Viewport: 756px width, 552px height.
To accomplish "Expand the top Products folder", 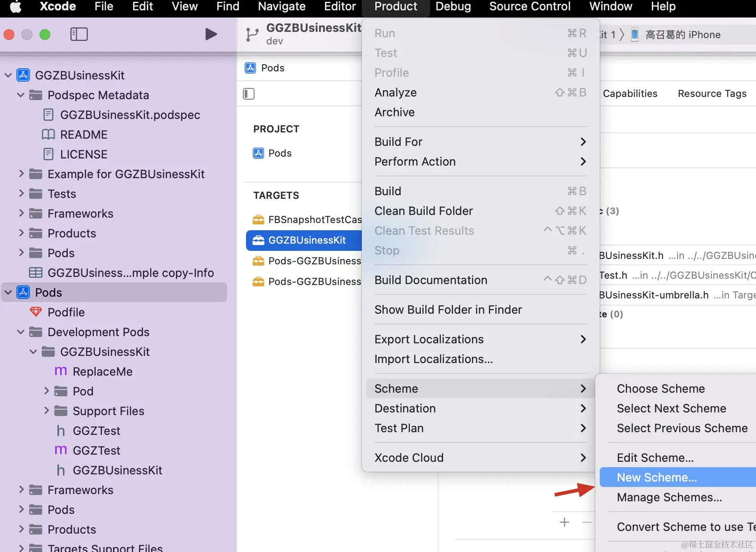I will [21, 233].
